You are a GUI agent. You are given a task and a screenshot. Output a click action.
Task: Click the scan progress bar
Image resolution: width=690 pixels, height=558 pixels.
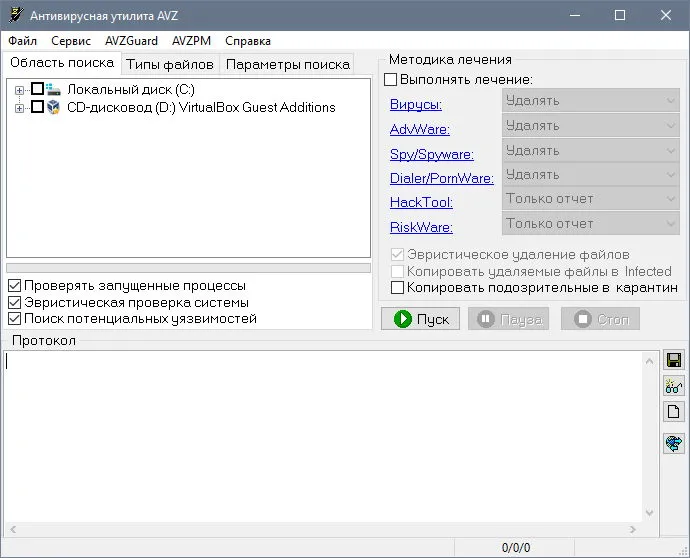188,268
